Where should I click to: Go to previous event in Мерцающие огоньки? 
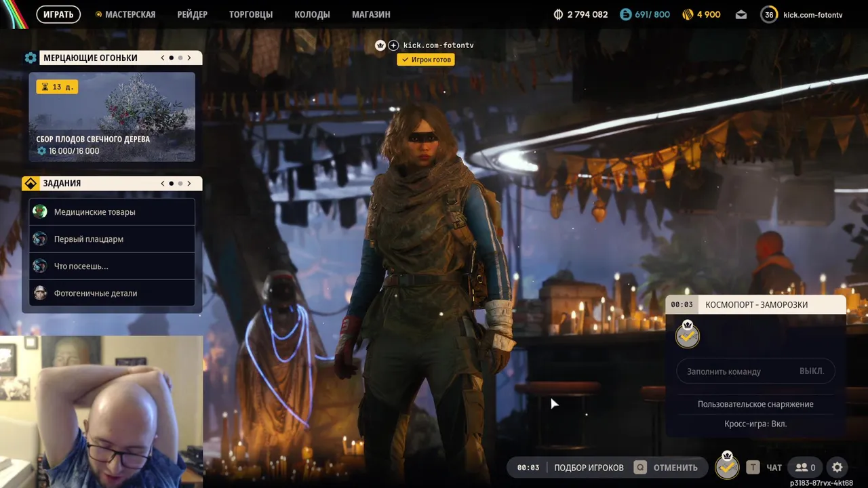click(x=163, y=58)
